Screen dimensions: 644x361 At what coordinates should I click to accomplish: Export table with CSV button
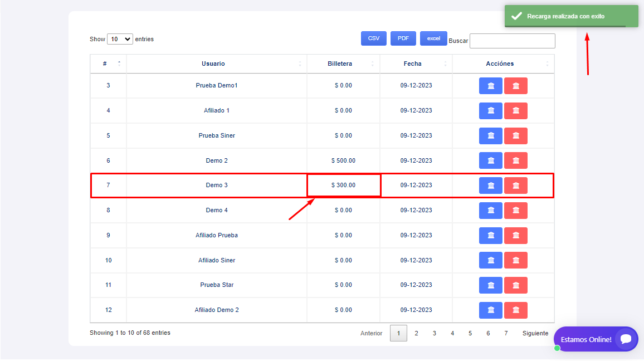click(373, 38)
